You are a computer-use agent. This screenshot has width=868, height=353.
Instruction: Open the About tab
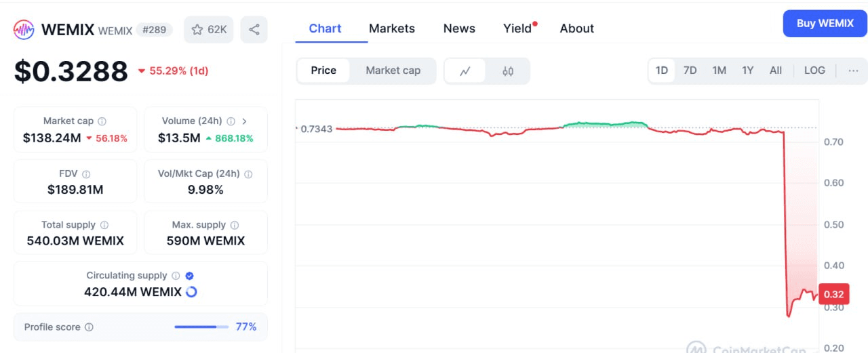click(577, 28)
